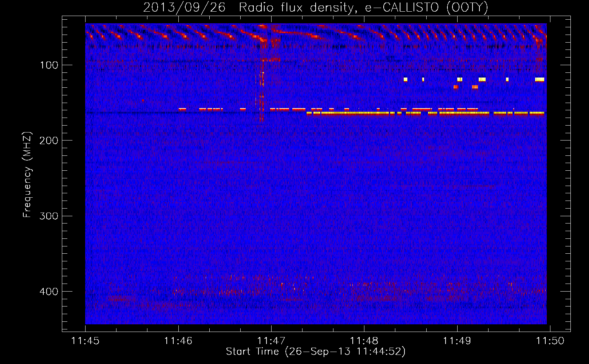The width and height of the screenshot is (589, 364).
Task: Select the 11:48 time tick label
Action: [x=364, y=341]
